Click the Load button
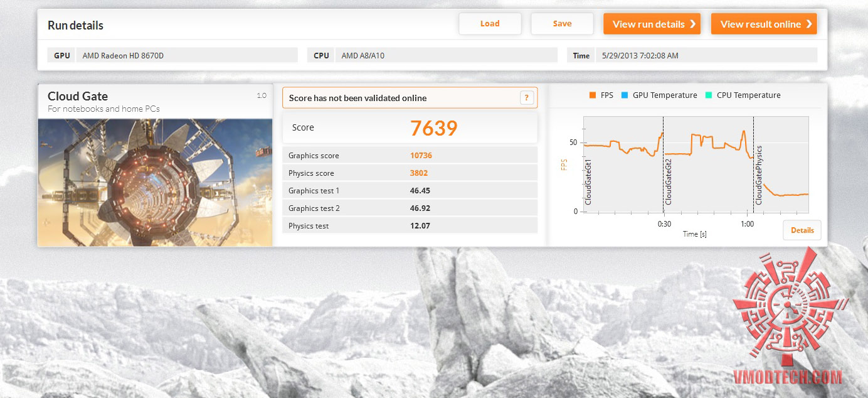 (x=490, y=24)
